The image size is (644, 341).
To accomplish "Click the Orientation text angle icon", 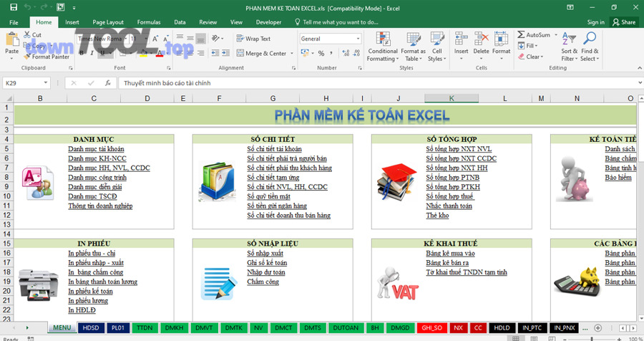I will tap(215, 38).
